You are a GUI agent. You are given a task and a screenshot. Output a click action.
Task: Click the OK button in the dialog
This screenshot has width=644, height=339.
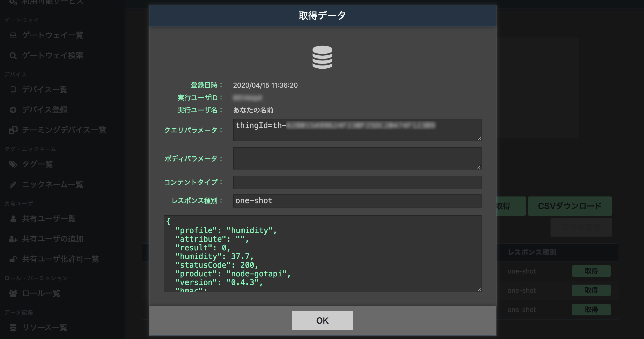tap(322, 320)
